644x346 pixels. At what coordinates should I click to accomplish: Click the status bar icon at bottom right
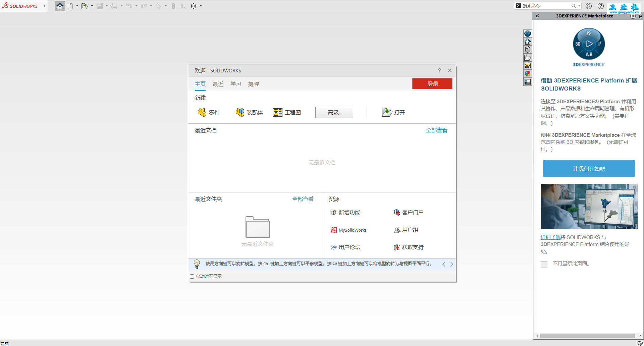640,343
